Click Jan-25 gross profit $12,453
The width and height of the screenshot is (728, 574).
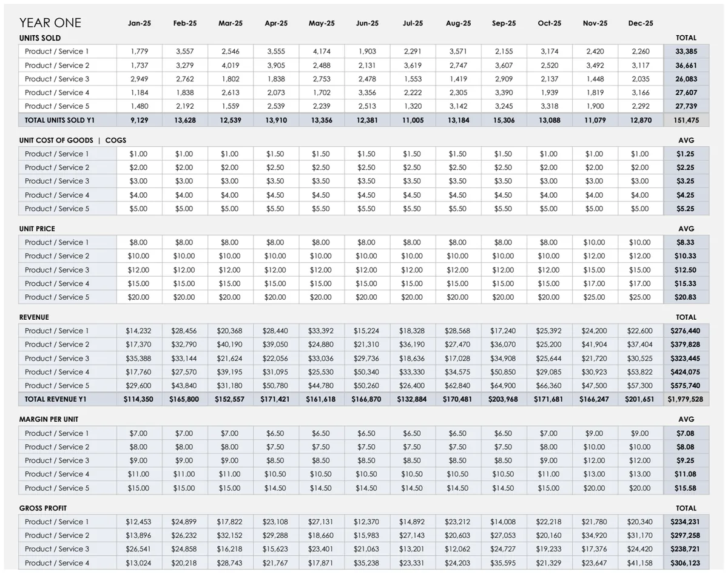click(140, 522)
